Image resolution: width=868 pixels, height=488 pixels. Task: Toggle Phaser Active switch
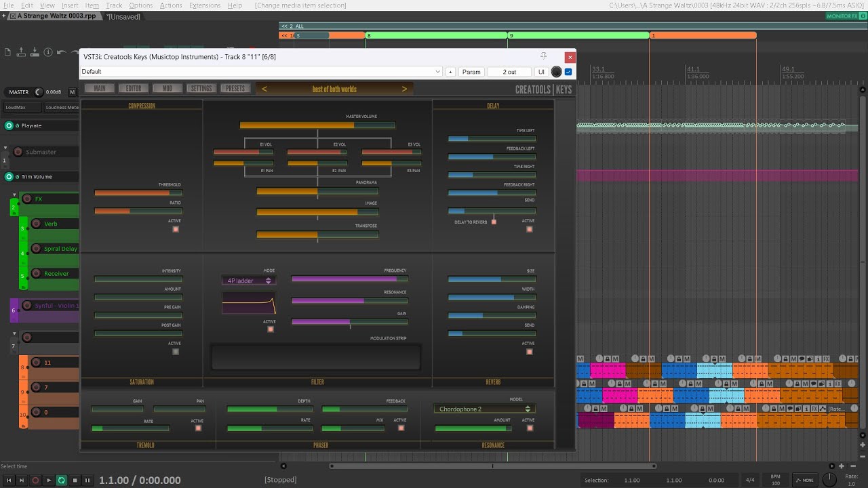pyautogui.click(x=401, y=428)
